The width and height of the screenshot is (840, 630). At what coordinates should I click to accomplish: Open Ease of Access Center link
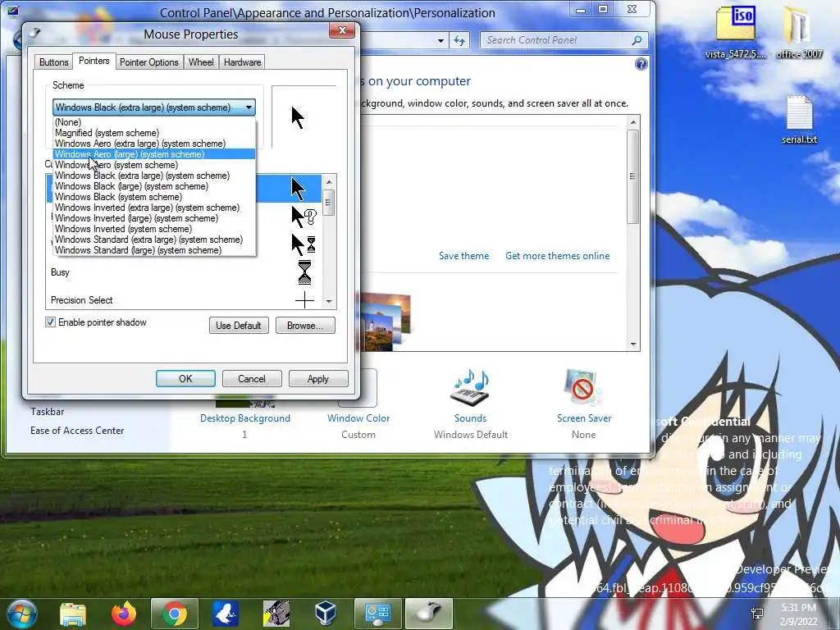[x=77, y=431]
